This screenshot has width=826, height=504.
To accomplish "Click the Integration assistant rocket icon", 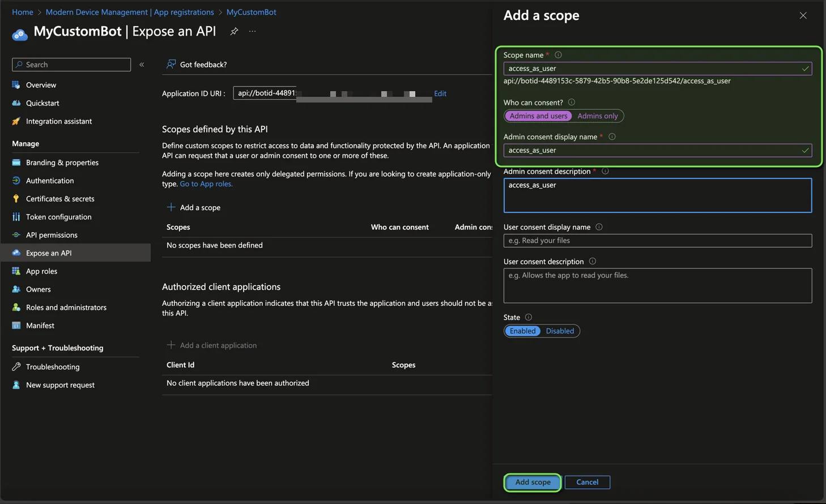I will coord(16,121).
